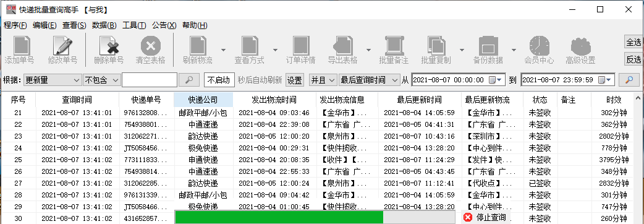Viewport: 644px width, 224px height.
Task: Click tracking number 312062271... in row 23
Action: click(146, 137)
